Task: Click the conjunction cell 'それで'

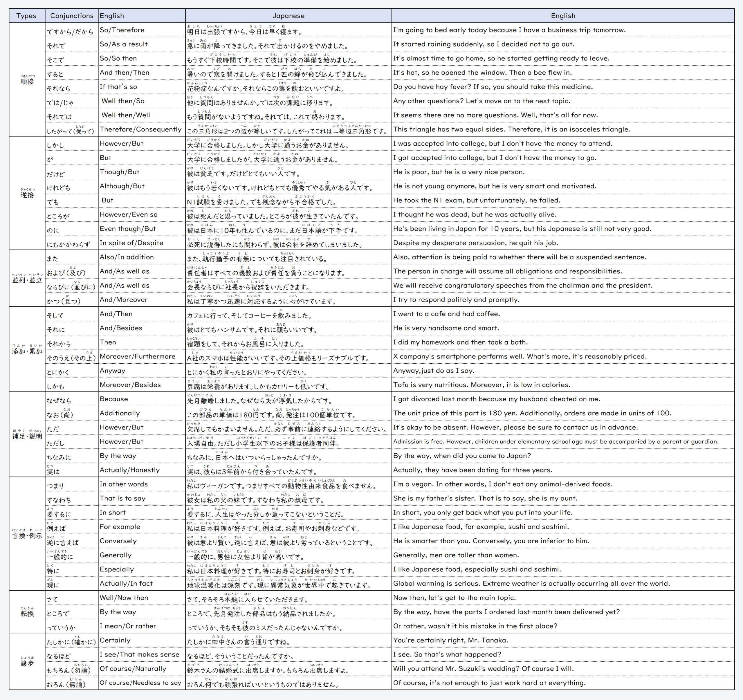Action: coord(72,44)
